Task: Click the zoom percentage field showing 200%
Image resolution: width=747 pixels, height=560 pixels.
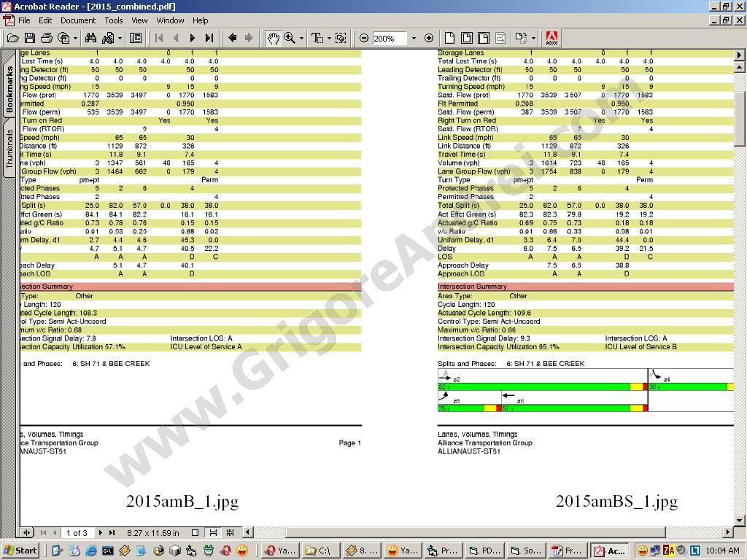Action: 390,39
